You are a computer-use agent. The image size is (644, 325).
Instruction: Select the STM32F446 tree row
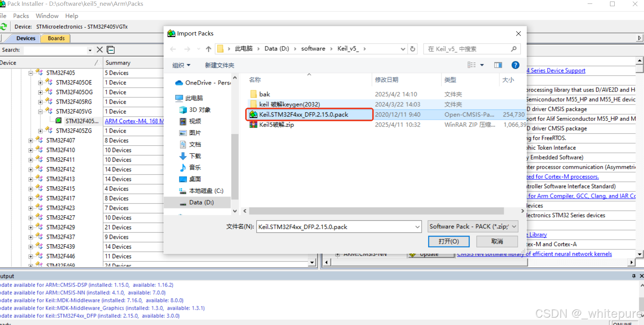pyautogui.click(x=61, y=256)
